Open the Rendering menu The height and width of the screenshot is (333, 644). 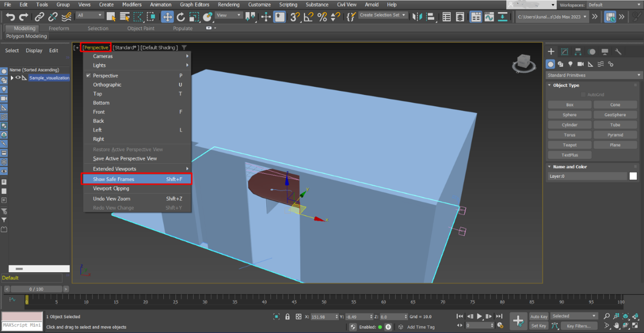229,4
